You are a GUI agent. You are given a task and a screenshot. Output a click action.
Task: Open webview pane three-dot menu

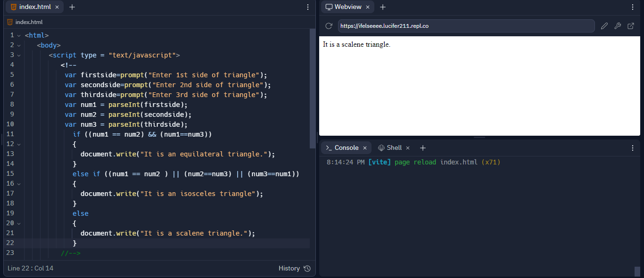(x=633, y=7)
